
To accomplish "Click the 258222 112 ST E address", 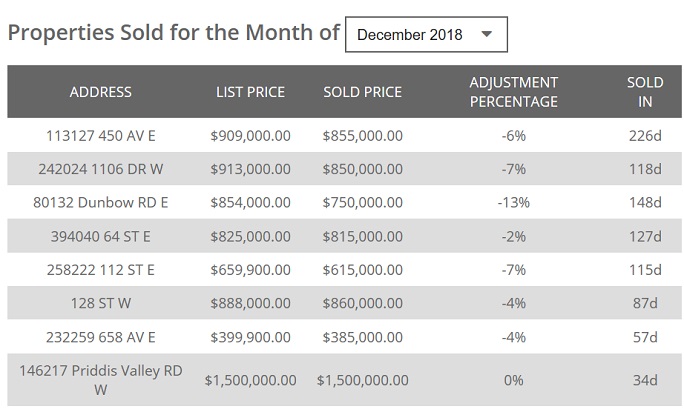I will pos(101,270).
